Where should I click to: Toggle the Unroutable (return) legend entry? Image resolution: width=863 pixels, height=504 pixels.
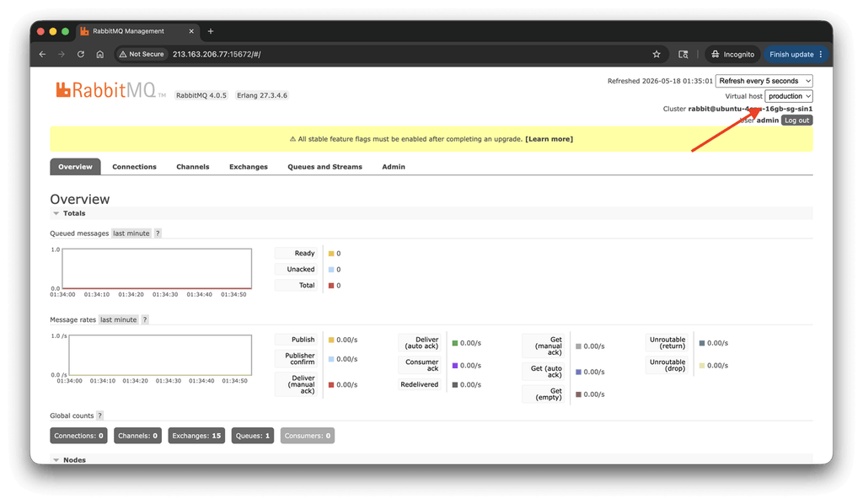pyautogui.click(x=667, y=343)
